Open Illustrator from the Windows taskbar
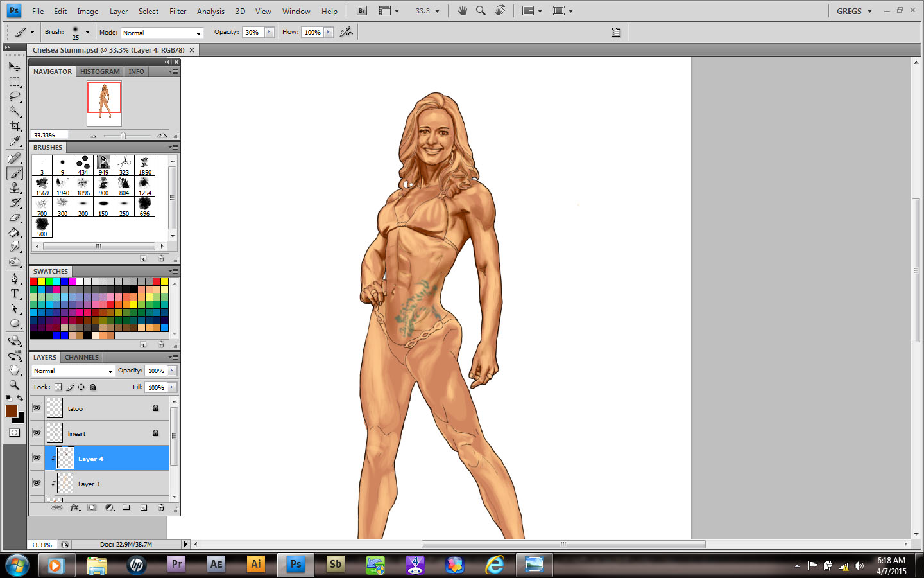The image size is (924, 578). [255, 565]
